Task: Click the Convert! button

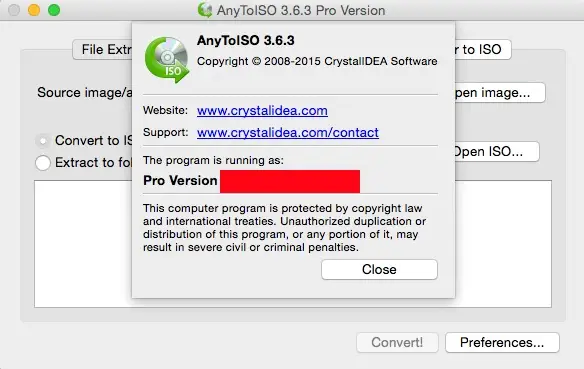Action: point(397,343)
